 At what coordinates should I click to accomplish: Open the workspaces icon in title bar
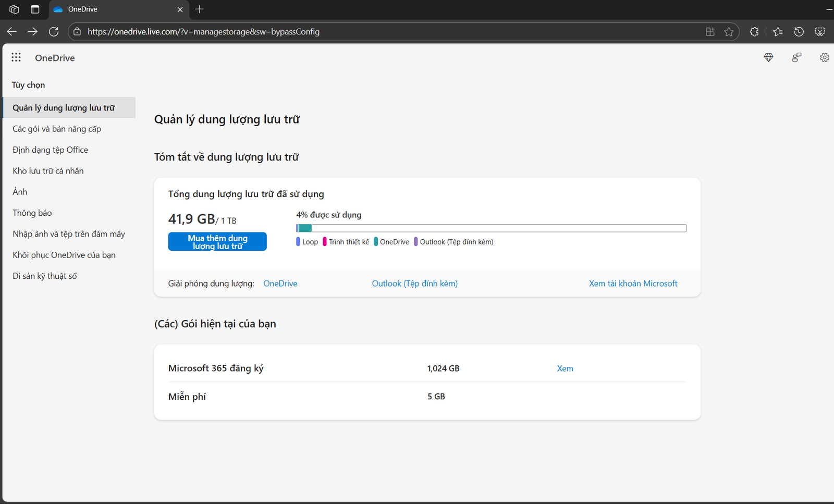pyautogui.click(x=15, y=9)
